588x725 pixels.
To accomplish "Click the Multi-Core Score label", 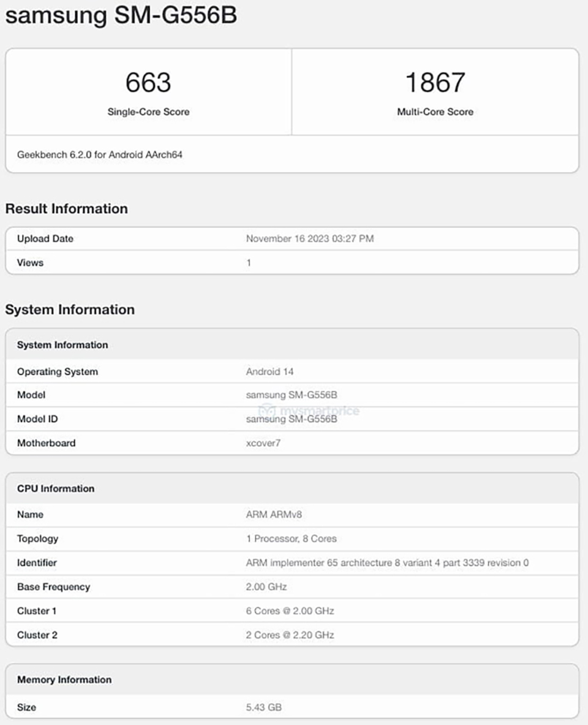I will pyautogui.click(x=435, y=112).
